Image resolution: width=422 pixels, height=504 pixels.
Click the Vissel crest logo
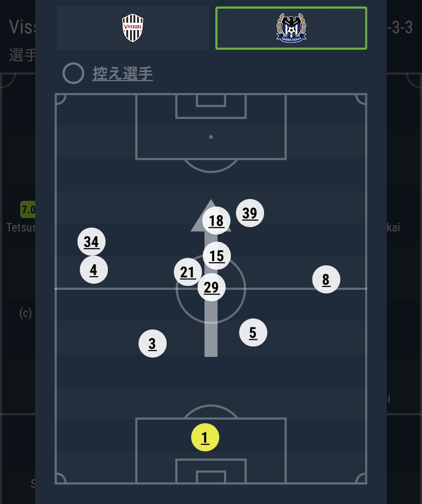point(132,28)
